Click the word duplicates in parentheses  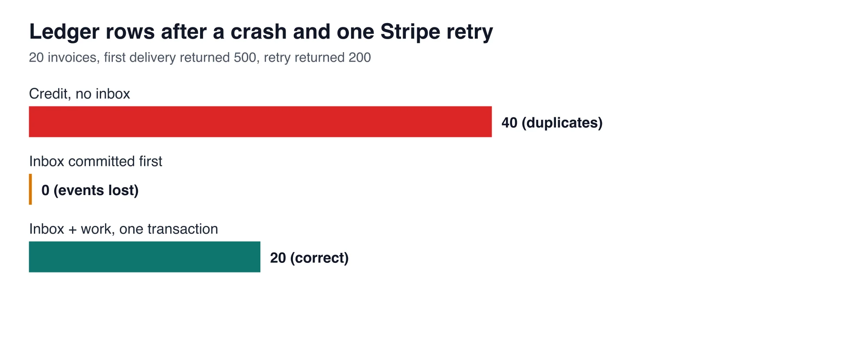click(x=562, y=123)
